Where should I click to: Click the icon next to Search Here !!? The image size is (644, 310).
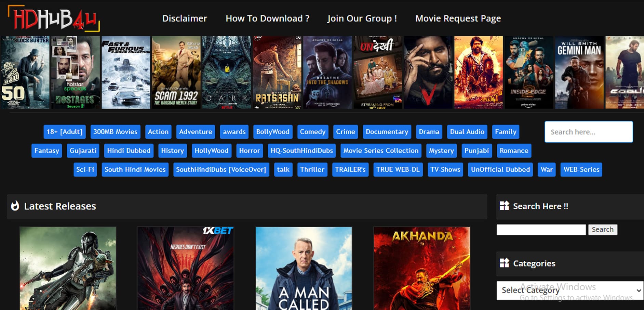504,206
